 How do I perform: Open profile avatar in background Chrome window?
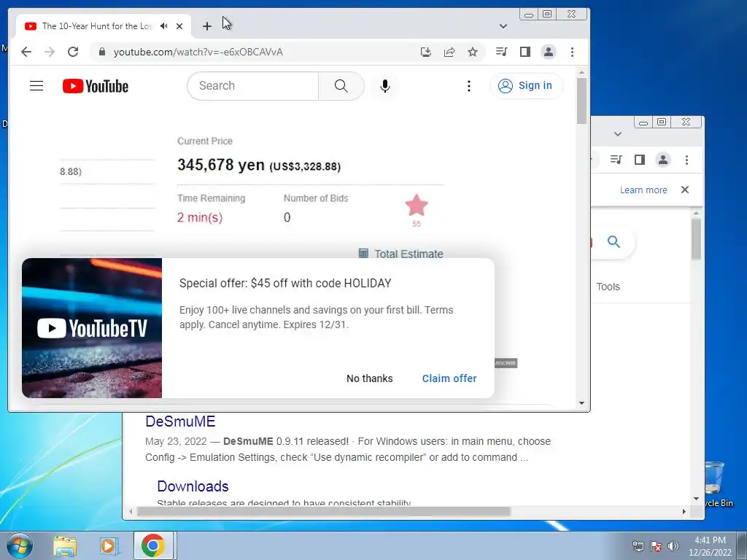coord(662,160)
